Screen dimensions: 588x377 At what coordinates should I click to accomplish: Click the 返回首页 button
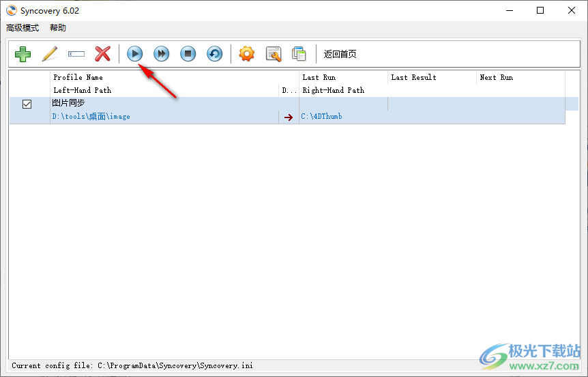[x=340, y=54]
